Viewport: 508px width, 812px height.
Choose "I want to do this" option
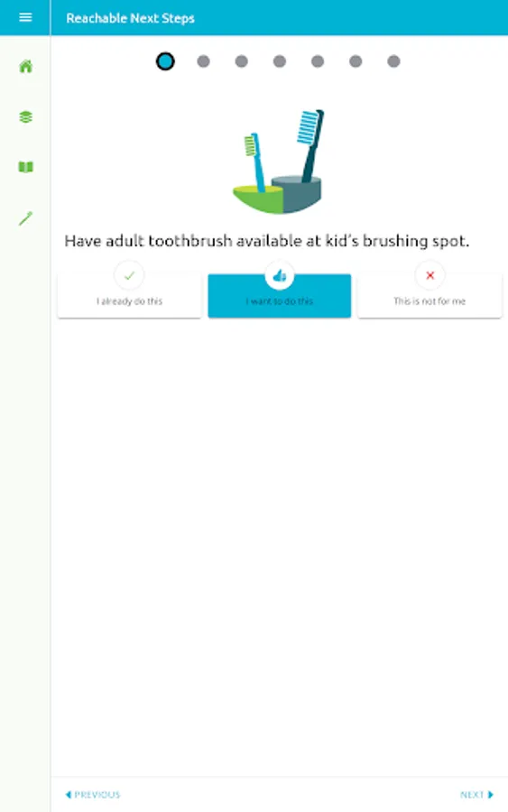coord(280,295)
